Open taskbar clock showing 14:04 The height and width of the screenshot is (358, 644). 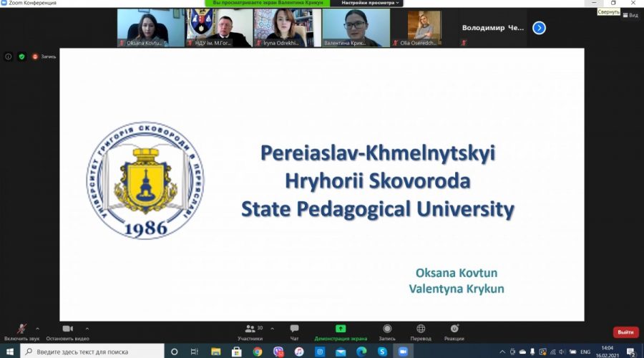607,352
